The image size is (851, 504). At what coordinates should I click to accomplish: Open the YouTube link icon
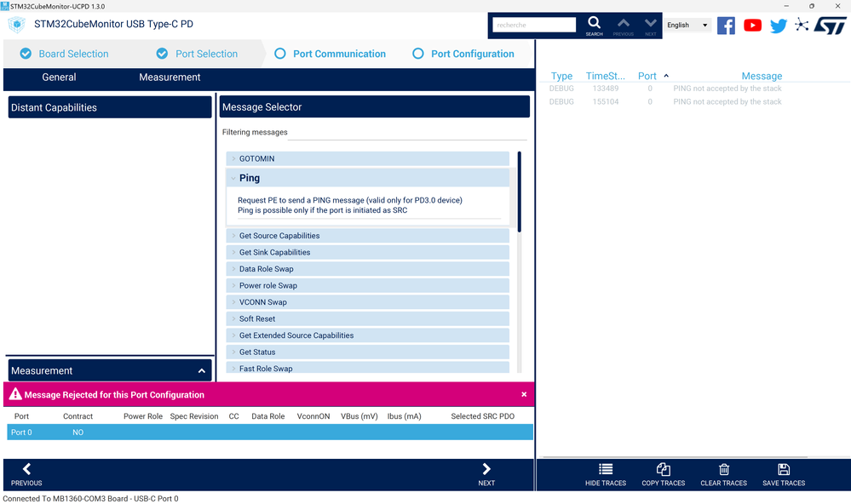tap(752, 26)
